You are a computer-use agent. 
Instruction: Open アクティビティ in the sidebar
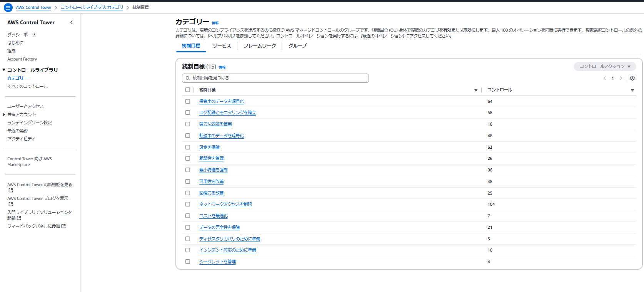click(x=21, y=139)
